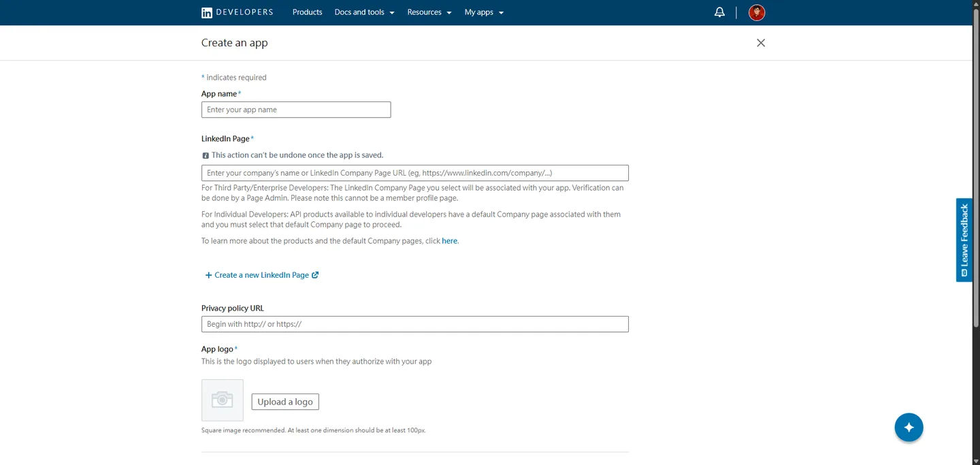Open the Products menu item
980x465 pixels.
308,12
